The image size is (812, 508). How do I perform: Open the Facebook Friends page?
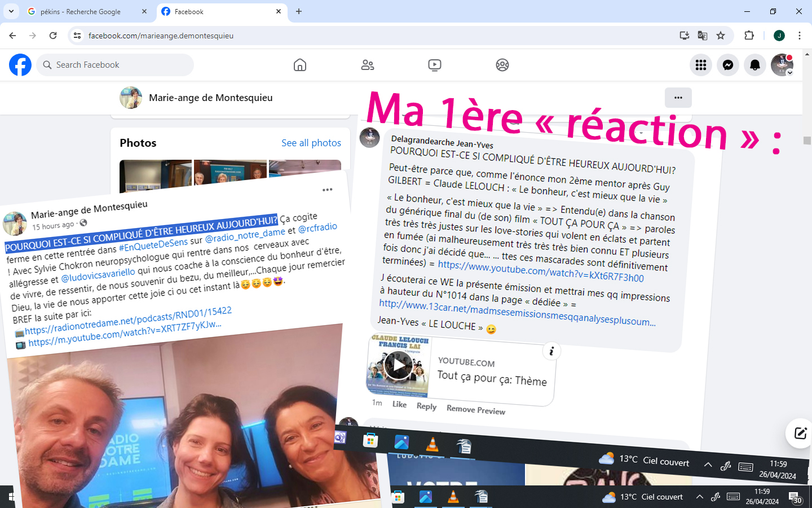click(x=368, y=65)
